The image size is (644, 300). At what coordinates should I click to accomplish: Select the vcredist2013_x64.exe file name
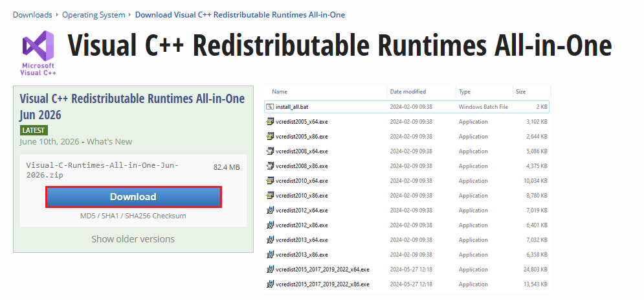[302, 240]
